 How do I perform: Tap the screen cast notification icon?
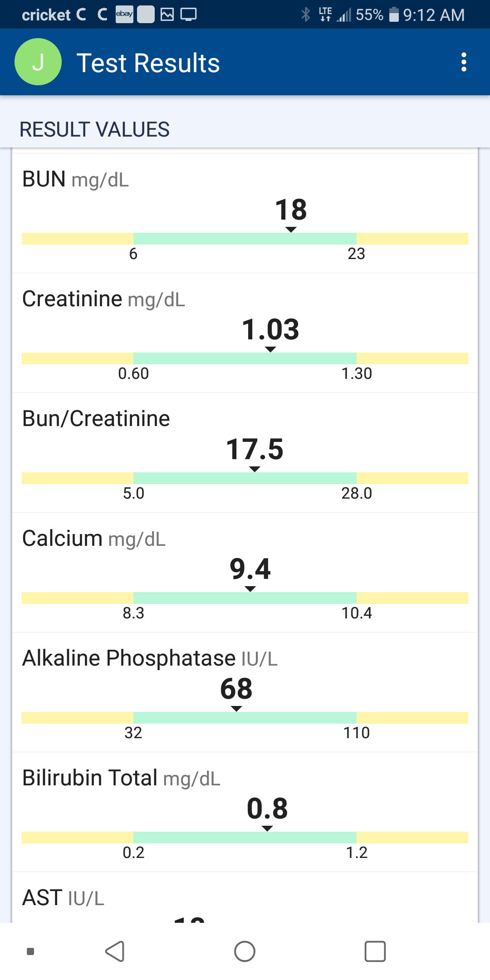(x=188, y=15)
